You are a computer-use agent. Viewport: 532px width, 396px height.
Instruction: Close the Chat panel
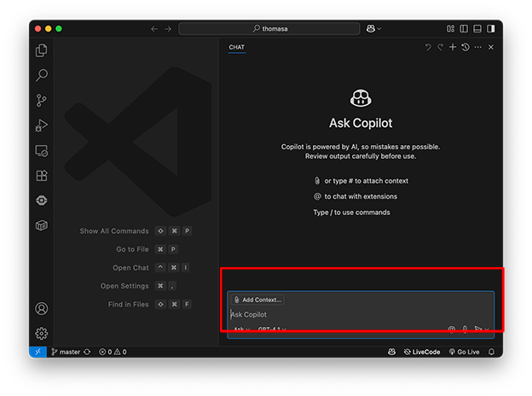(x=491, y=47)
